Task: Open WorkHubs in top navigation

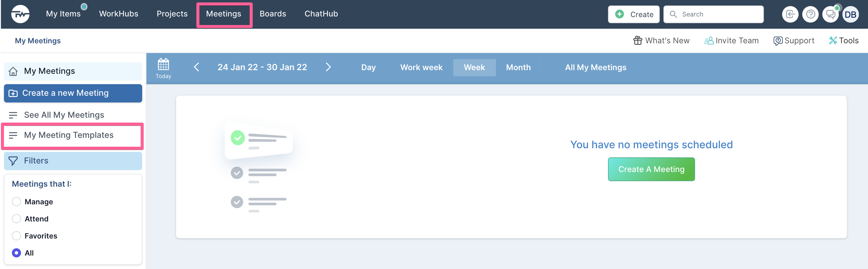Action: pos(119,14)
